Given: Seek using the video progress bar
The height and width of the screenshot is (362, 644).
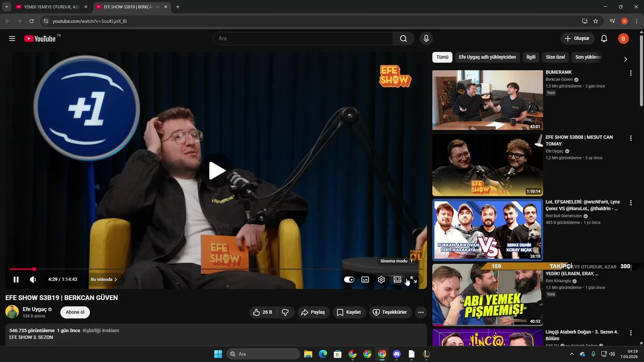Looking at the screenshot, I should point(216,269).
